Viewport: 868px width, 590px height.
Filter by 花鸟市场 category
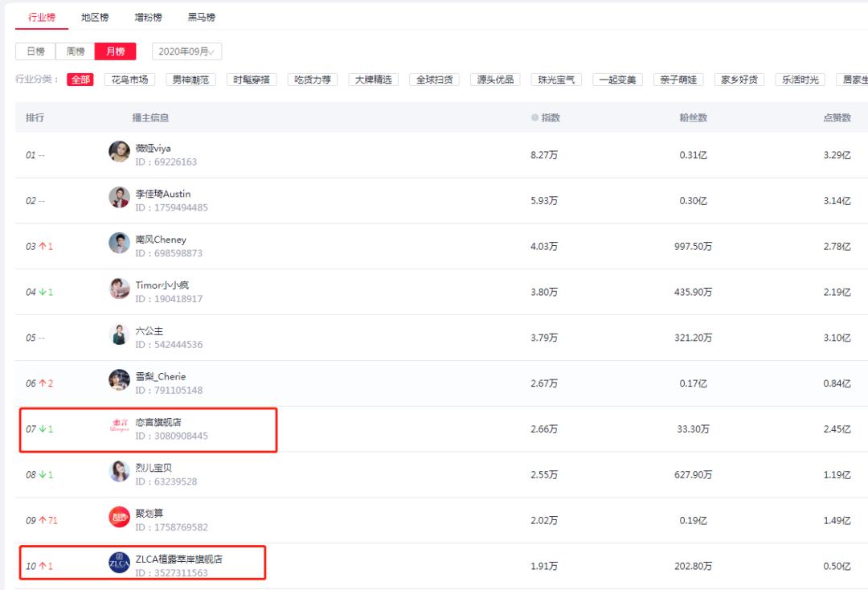[129, 79]
